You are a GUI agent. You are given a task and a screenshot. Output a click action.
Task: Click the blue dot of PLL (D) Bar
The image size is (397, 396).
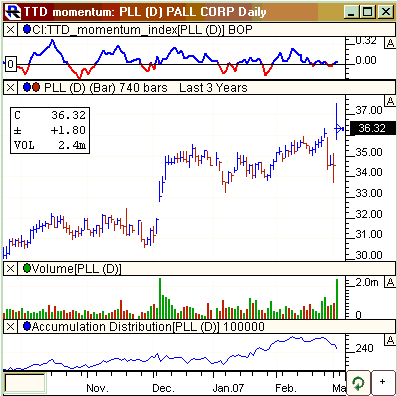click(27, 88)
